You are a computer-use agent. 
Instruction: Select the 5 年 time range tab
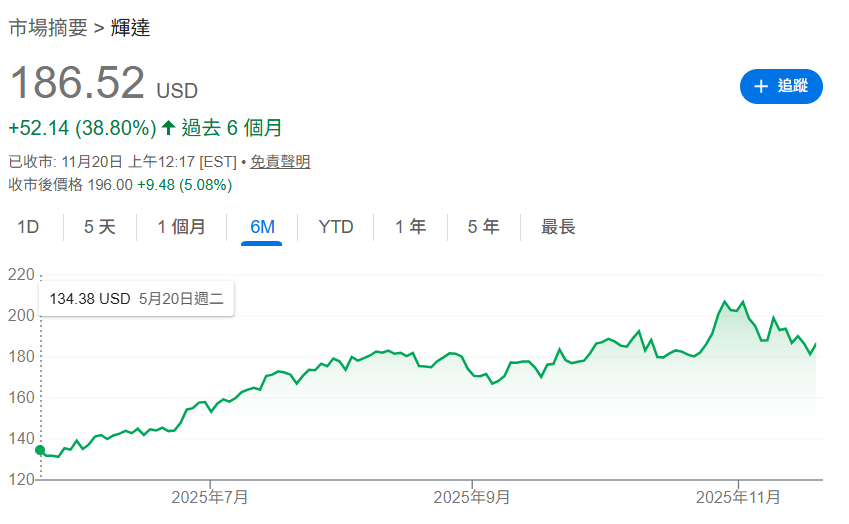(484, 227)
